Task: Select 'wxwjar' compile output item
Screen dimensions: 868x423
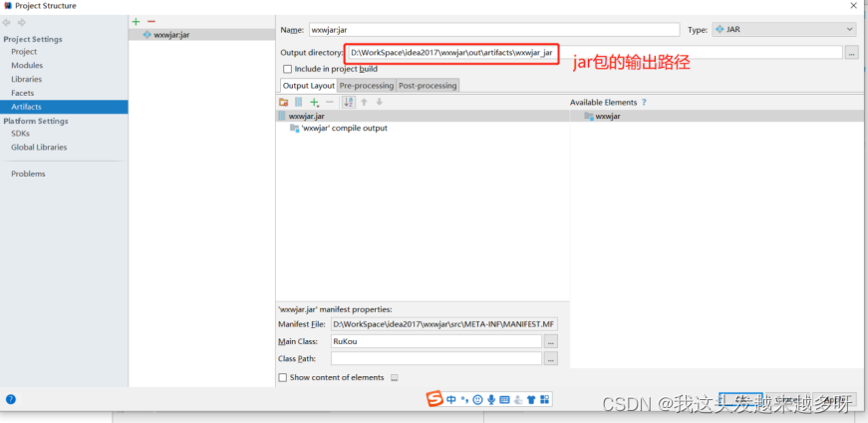Action: 338,128
